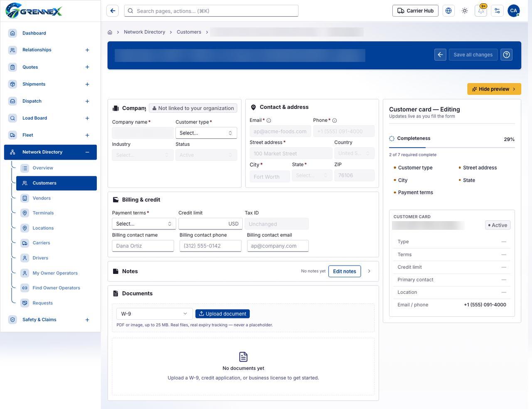This screenshot has height=409, width=532.
Task: Open the Terminals page
Action: 57,213
